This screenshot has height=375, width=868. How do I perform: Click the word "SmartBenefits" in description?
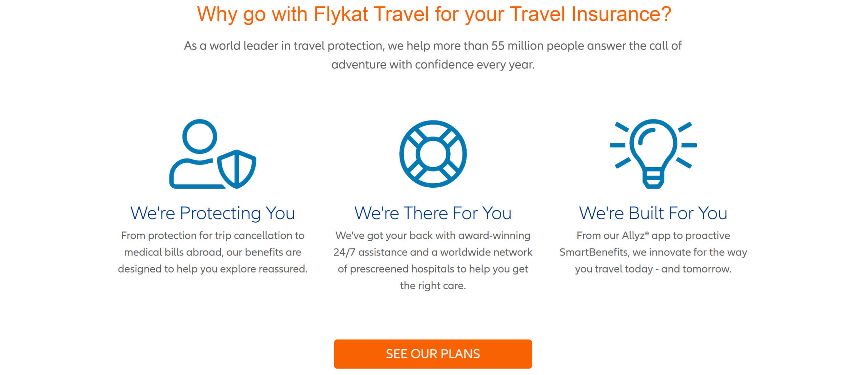coord(593,252)
